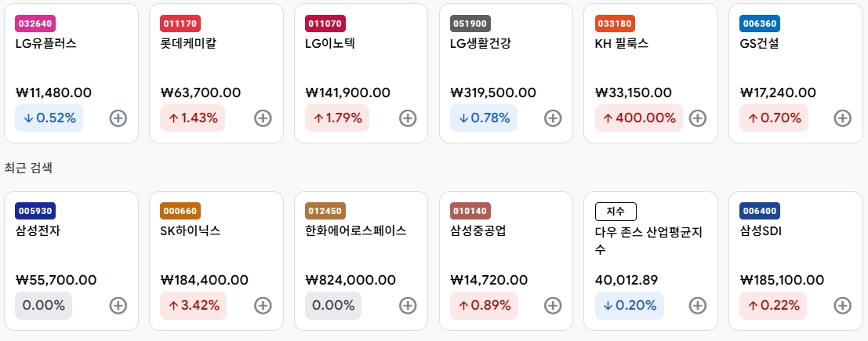Click plus icon on 삼성중공업 card
This screenshot has height=341, width=868.
(553, 306)
